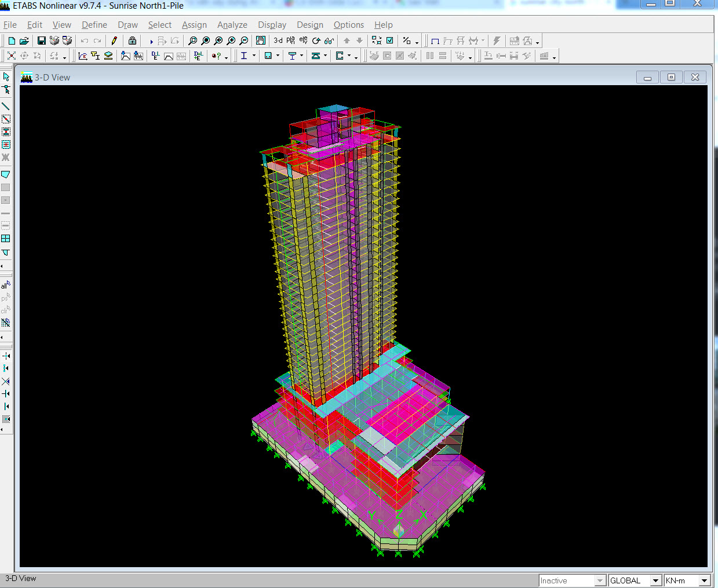Click the Set Building View Options checkbox icon

click(390, 41)
